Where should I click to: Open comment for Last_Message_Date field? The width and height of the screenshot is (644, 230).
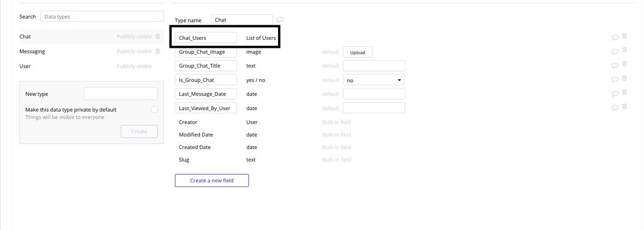(x=615, y=94)
